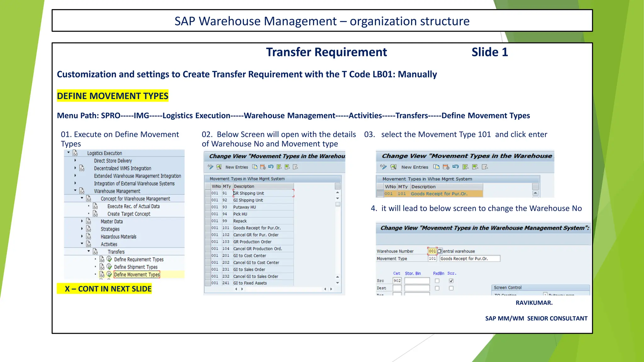The image size is (644, 362).
Task: Click the Src Stor. Bin input field
Action: 417,281
